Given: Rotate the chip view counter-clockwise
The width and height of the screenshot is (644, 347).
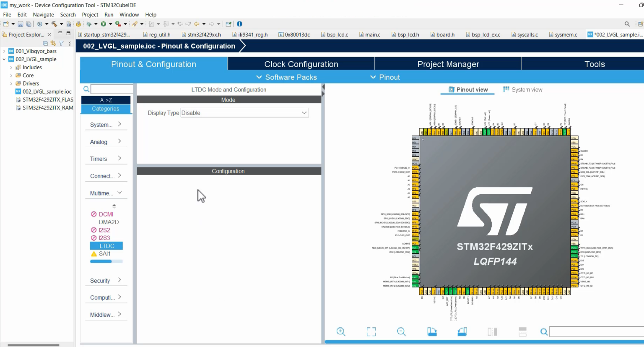Looking at the screenshot, I should click(462, 331).
